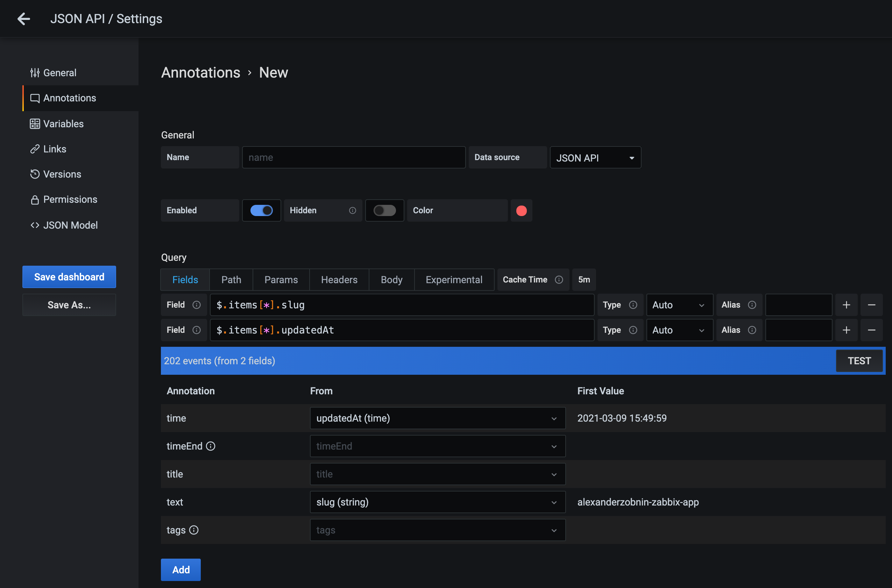
Task: Open JSON Model from sidebar
Action: pyautogui.click(x=70, y=225)
